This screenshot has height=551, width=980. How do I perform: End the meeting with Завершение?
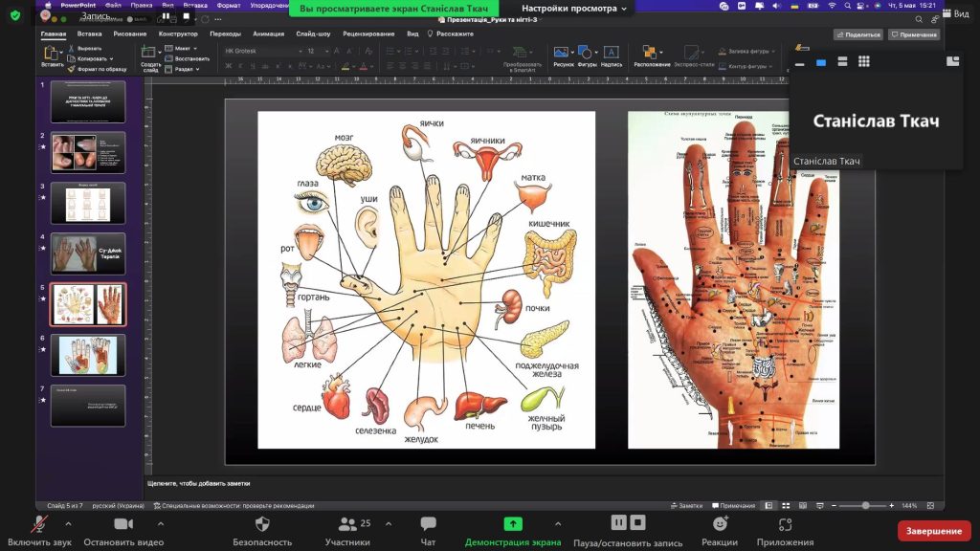pos(934,531)
